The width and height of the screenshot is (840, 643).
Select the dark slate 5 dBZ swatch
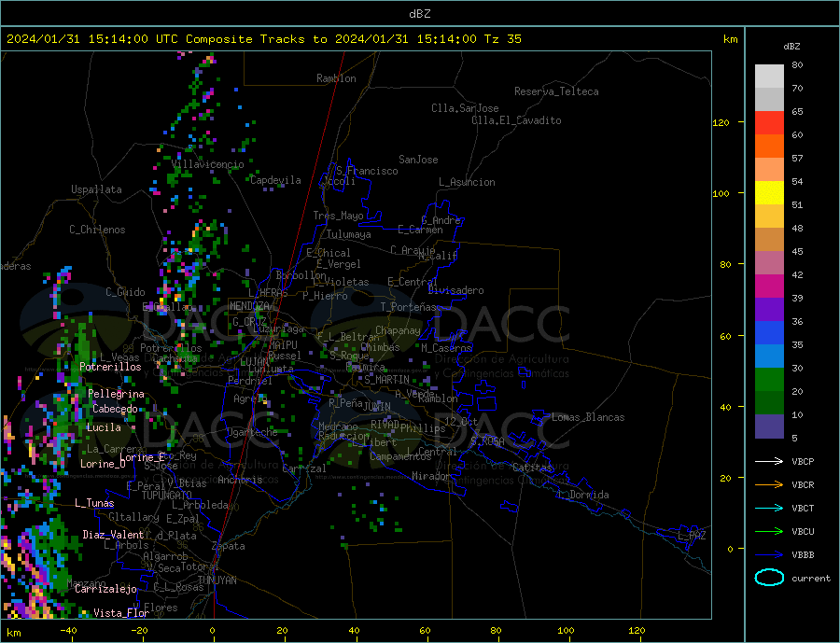tap(769, 426)
